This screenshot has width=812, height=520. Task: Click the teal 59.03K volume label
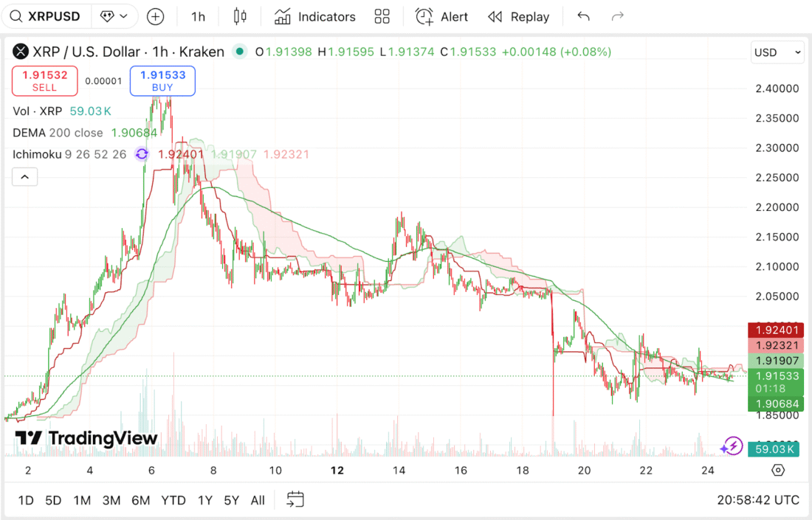click(774, 448)
